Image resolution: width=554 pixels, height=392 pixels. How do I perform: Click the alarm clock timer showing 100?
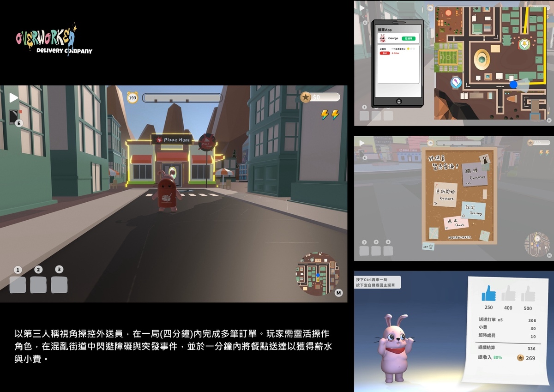(430, 143)
